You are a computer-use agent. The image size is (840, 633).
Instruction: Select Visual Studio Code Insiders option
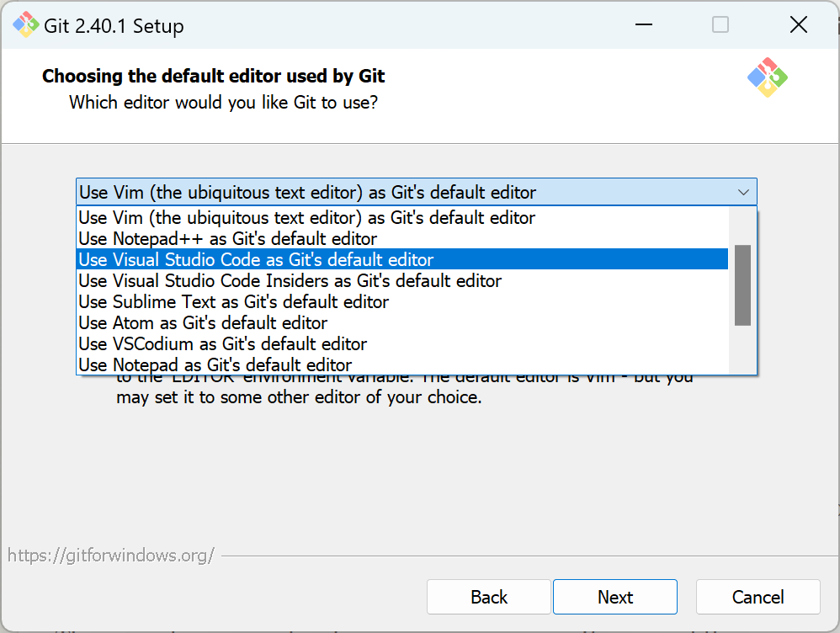point(402,281)
